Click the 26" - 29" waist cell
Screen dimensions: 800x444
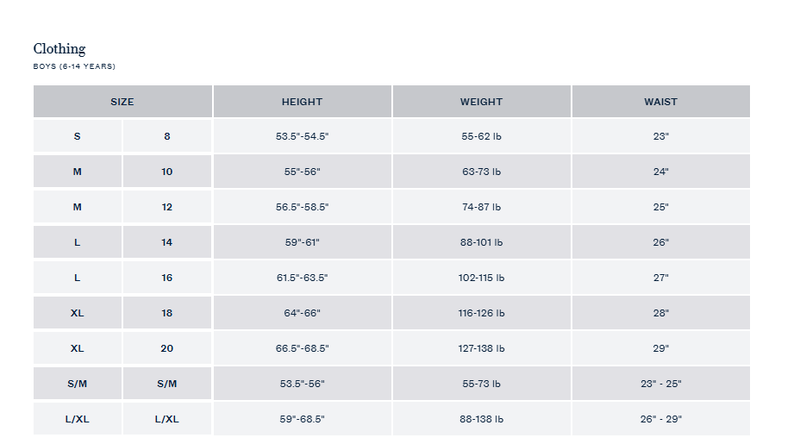tap(660, 420)
